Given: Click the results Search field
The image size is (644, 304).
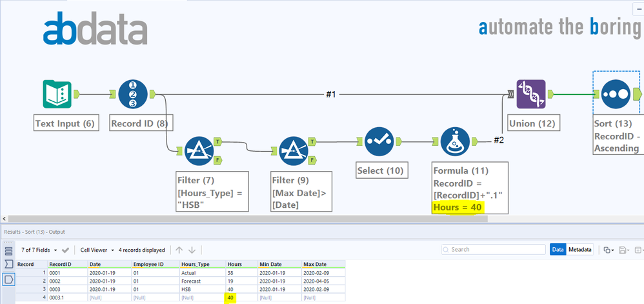Looking at the screenshot, I should tap(493, 249).
